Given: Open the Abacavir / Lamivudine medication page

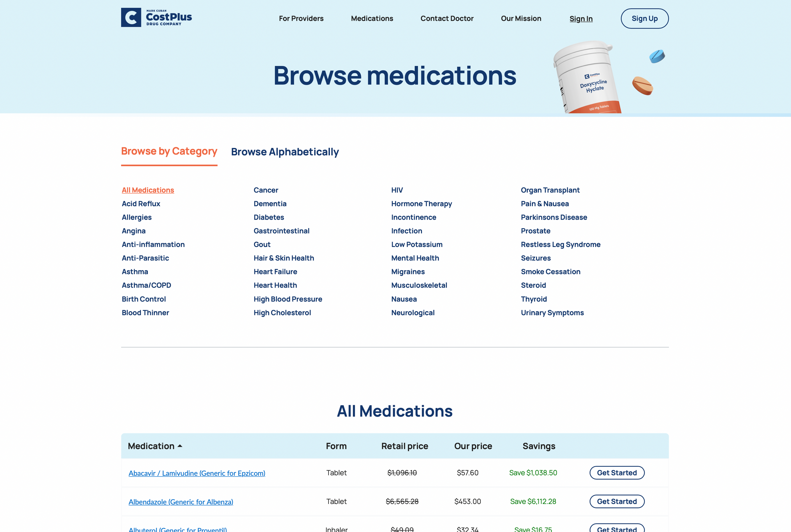Looking at the screenshot, I should (197, 473).
